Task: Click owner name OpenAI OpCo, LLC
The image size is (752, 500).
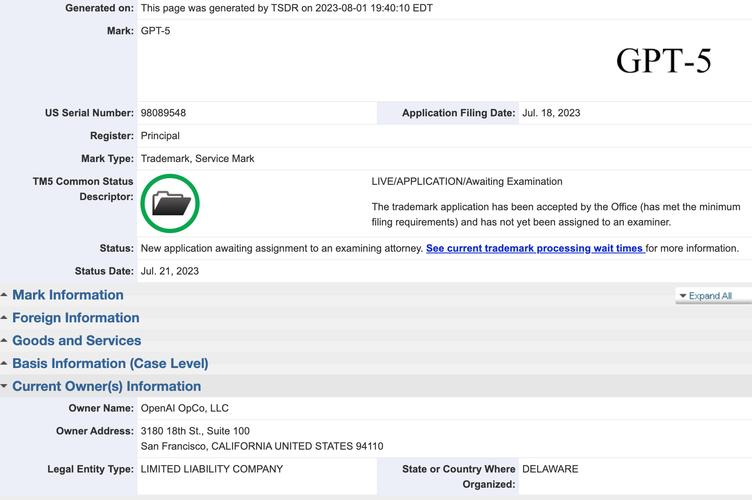Action: [x=184, y=408]
